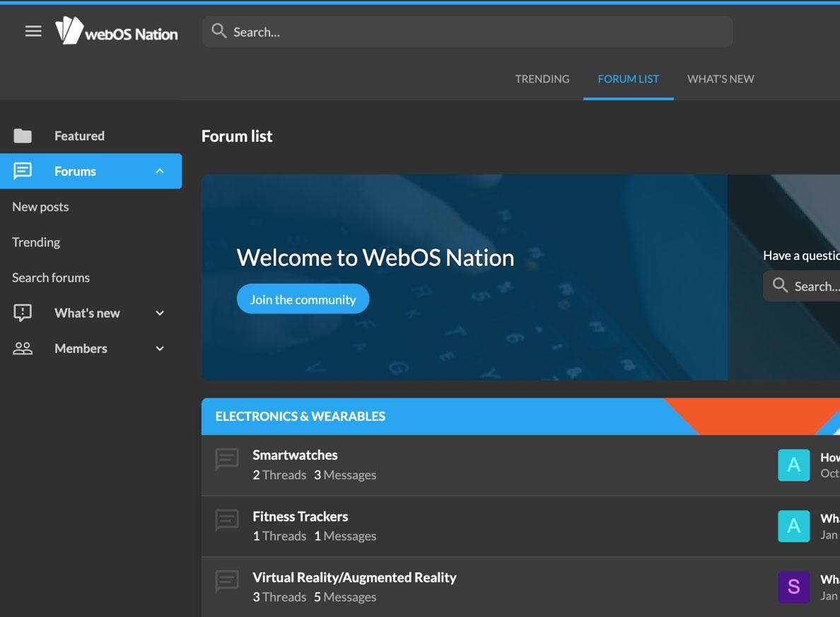This screenshot has height=617, width=840.
Task: Expand the What's new sidebar section
Action: tap(160, 313)
